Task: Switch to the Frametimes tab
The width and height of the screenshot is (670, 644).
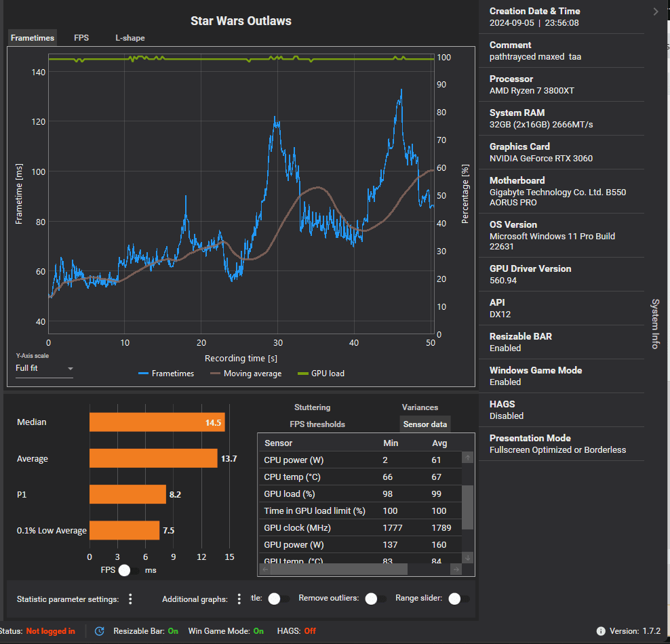Action: pos(33,38)
